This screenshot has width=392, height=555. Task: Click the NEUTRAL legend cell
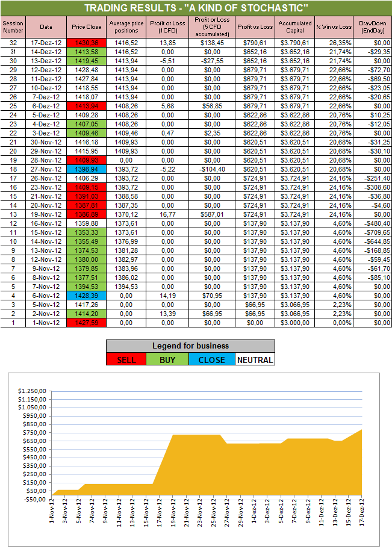(255, 359)
